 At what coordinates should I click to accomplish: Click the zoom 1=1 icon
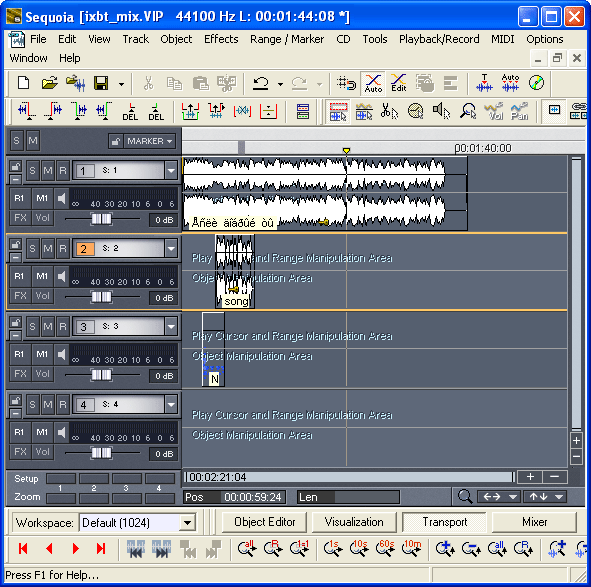[x=299, y=549]
